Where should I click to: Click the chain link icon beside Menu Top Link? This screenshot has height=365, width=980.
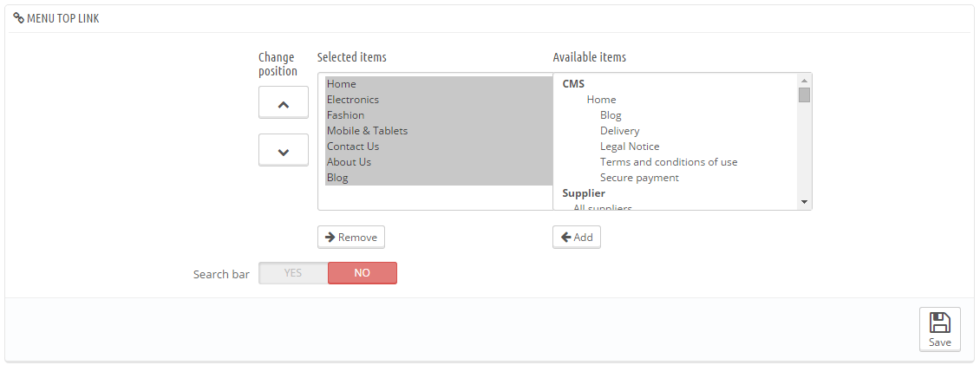(19, 19)
